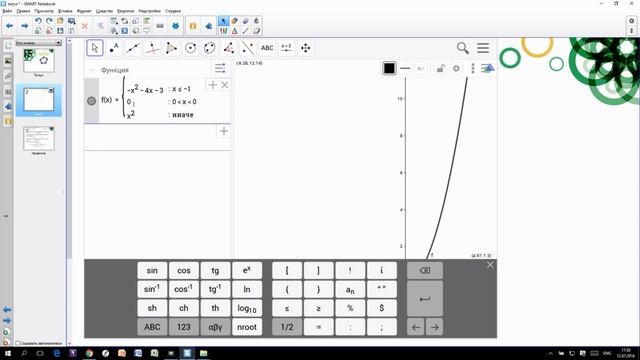Go to previous page with blue left arrow
The height and width of the screenshot is (360, 640).
point(9,26)
